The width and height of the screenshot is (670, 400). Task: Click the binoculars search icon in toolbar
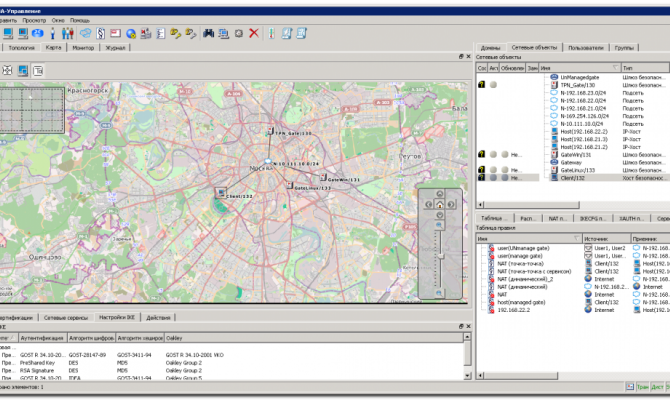[x=209, y=32]
